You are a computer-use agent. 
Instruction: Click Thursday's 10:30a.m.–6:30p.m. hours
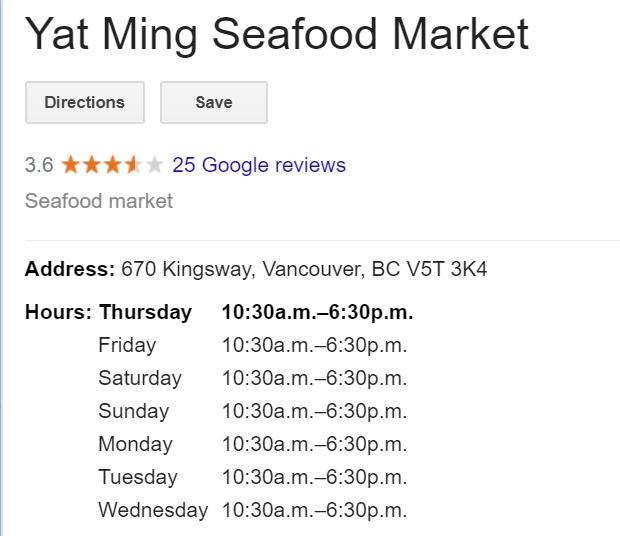coord(317,312)
